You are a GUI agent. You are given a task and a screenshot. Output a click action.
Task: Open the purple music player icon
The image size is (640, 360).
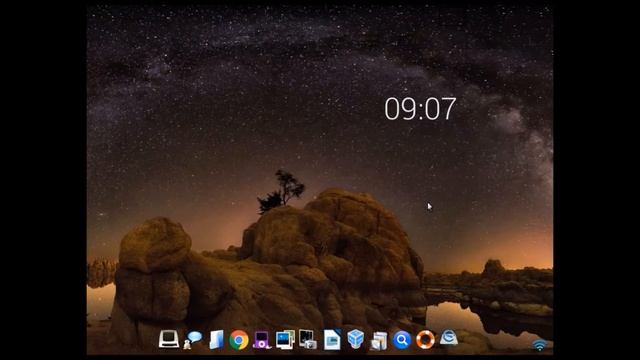point(262,340)
